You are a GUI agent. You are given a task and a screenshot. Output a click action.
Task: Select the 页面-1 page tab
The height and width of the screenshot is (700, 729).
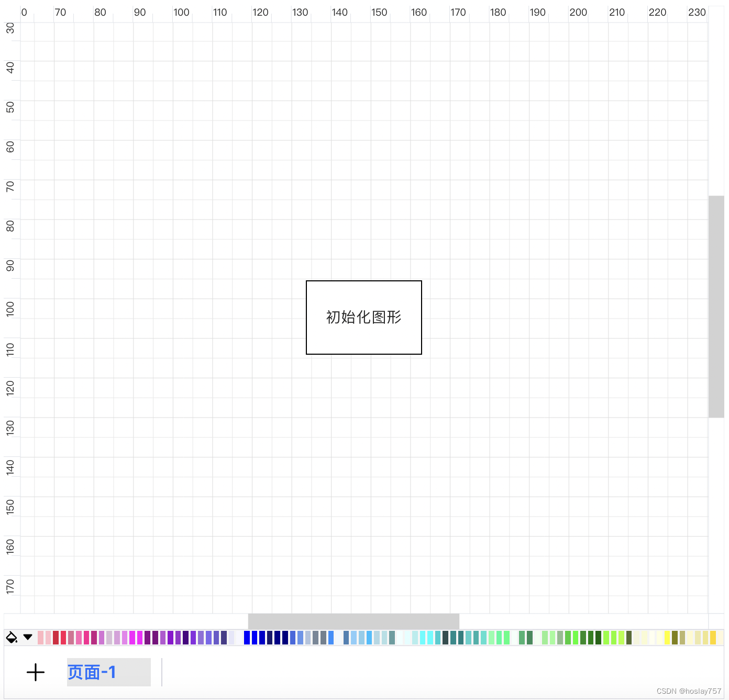pyautogui.click(x=108, y=672)
